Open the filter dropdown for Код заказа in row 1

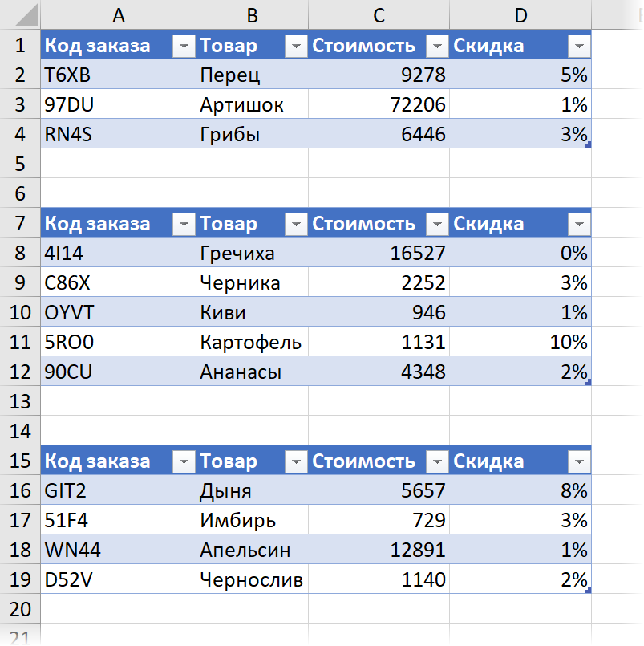click(x=184, y=46)
